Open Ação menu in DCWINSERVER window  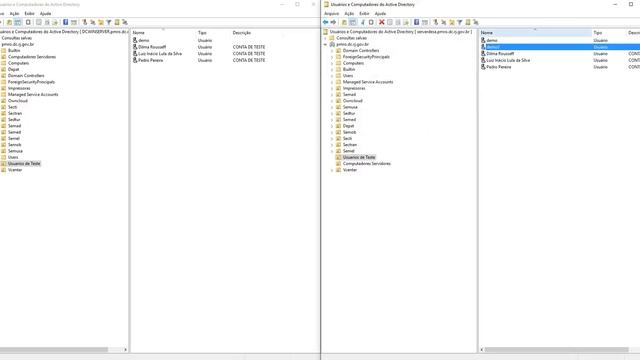(14, 13)
